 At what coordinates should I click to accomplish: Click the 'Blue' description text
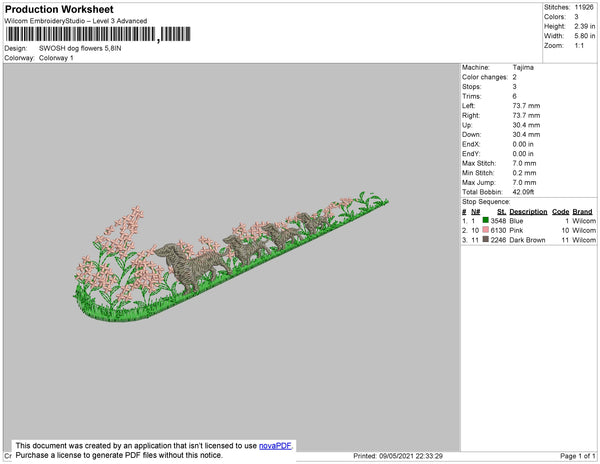pos(516,221)
